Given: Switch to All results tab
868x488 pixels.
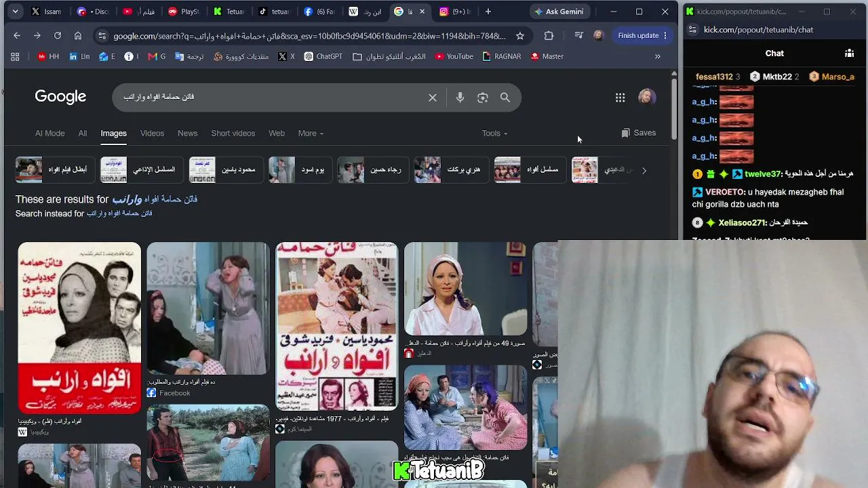Looking at the screenshot, I should pos(83,134).
